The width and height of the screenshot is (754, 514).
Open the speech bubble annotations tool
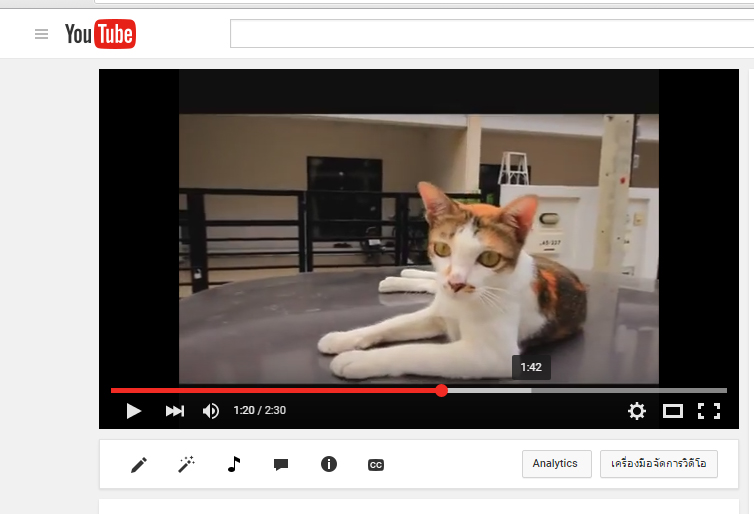(x=281, y=464)
